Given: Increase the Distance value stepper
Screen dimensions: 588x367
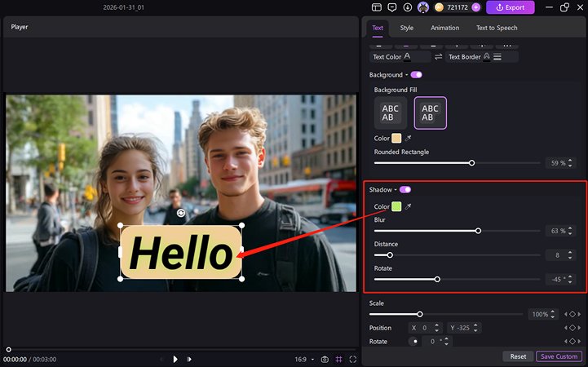Looking at the screenshot, I should pyautogui.click(x=570, y=253).
